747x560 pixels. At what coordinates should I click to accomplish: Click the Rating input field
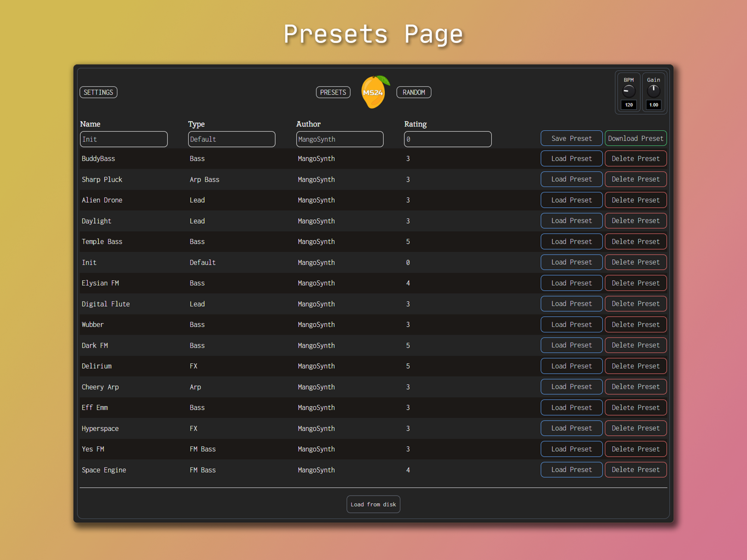[x=447, y=139]
